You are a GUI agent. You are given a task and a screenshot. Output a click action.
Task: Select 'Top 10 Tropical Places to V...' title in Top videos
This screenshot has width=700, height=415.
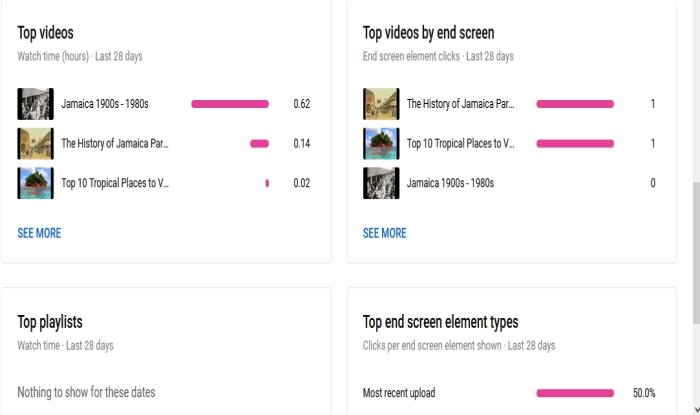click(x=115, y=184)
